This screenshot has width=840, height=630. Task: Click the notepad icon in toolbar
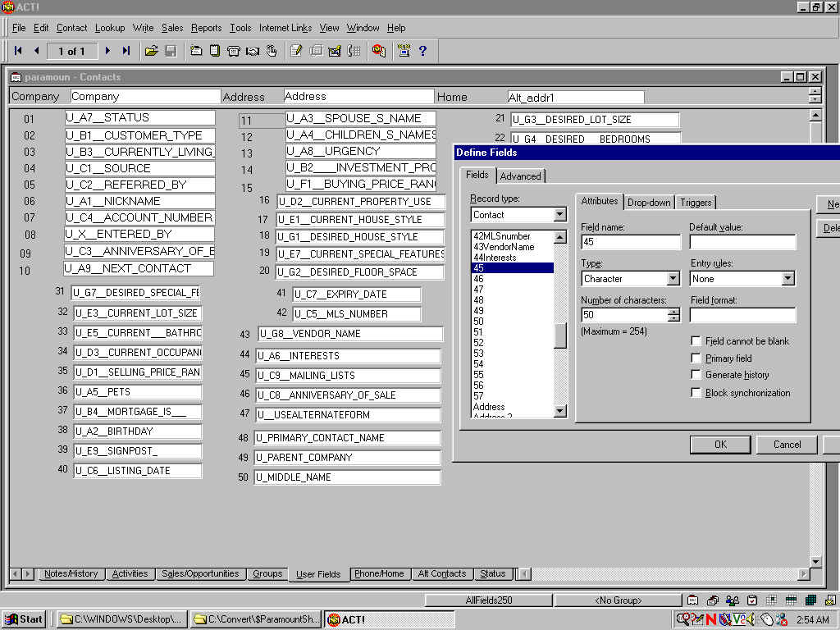[215, 51]
